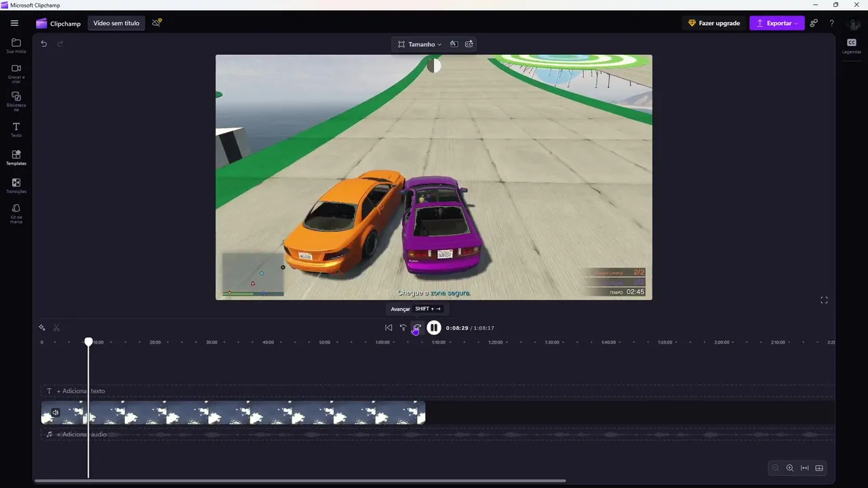Click the 2:00:00 ruler mark
Screen dimensions: 868x488
[x=722, y=342]
